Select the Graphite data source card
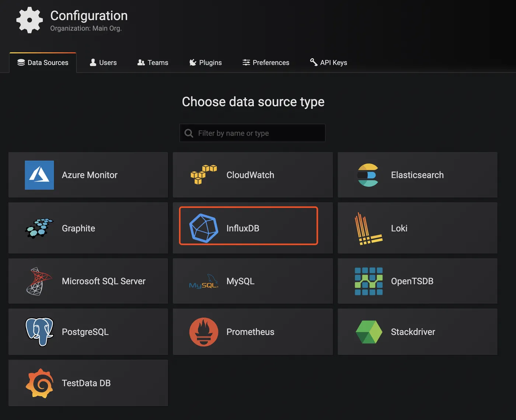Image resolution: width=516 pixels, height=420 pixels. [x=88, y=228]
